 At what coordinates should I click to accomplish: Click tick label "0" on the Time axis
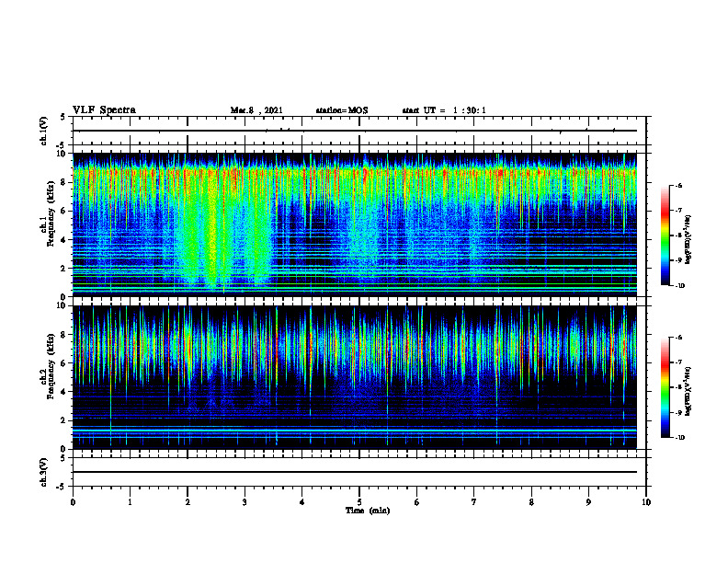tap(73, 502)
